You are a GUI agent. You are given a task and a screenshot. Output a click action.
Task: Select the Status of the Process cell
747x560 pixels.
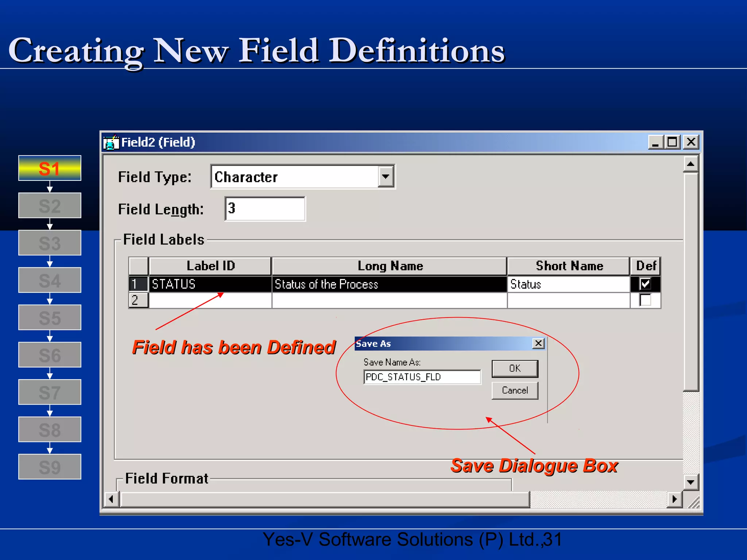pos(389,284)
